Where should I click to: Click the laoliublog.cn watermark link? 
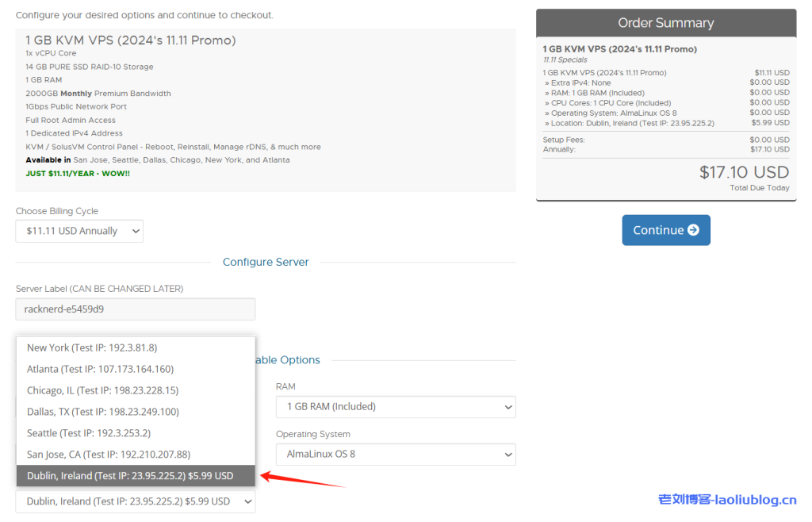click(x=727, y=499)
